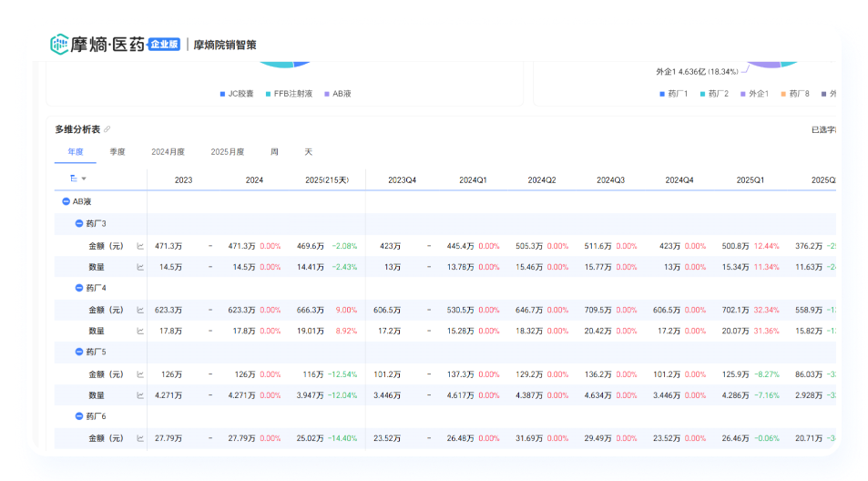
Task: Select the 27.79万 cell under 2023
Action: pyautogui.click(x=168, y=438)
